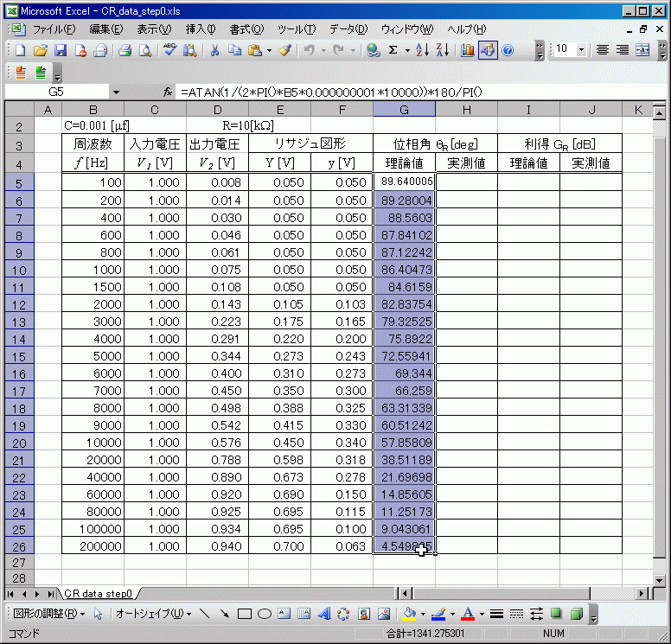Open Print Preview from the toolbar

click(144, 50)
